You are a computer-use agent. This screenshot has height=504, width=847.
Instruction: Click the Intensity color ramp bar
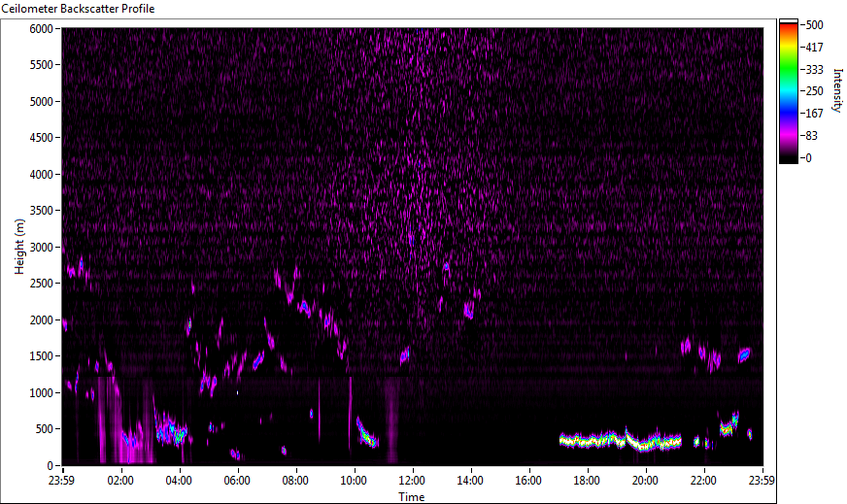pos(788,91)
